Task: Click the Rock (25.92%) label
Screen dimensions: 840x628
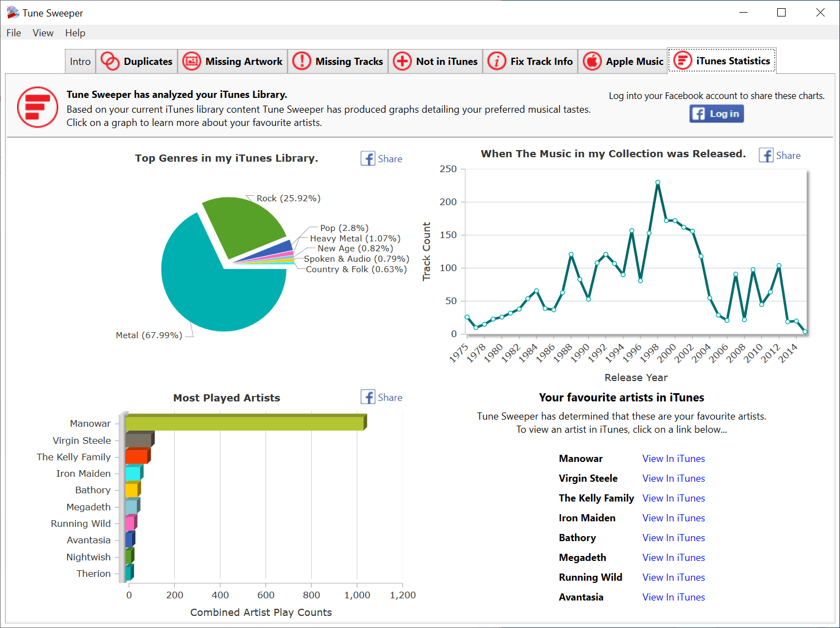Action: (288, 199)
